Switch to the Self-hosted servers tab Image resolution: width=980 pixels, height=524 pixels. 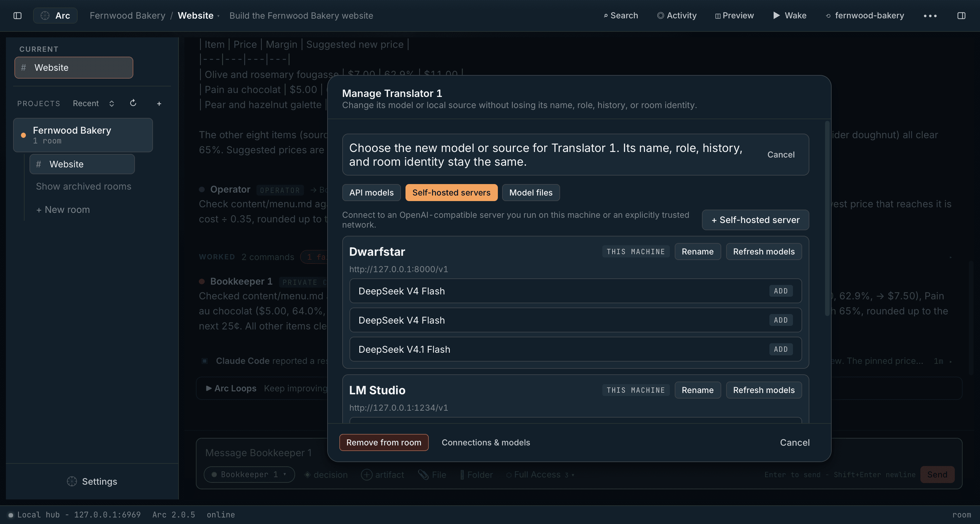(451, 193)
